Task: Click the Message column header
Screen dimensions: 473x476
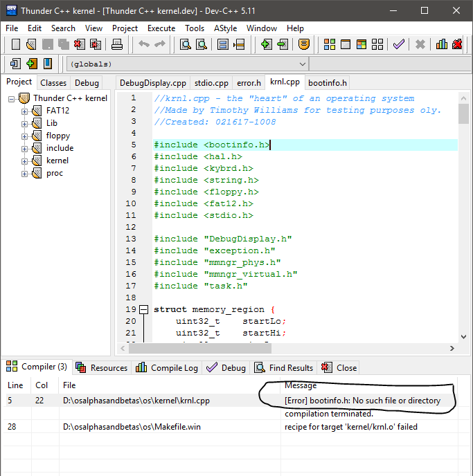Action: (x=369, y=385)
